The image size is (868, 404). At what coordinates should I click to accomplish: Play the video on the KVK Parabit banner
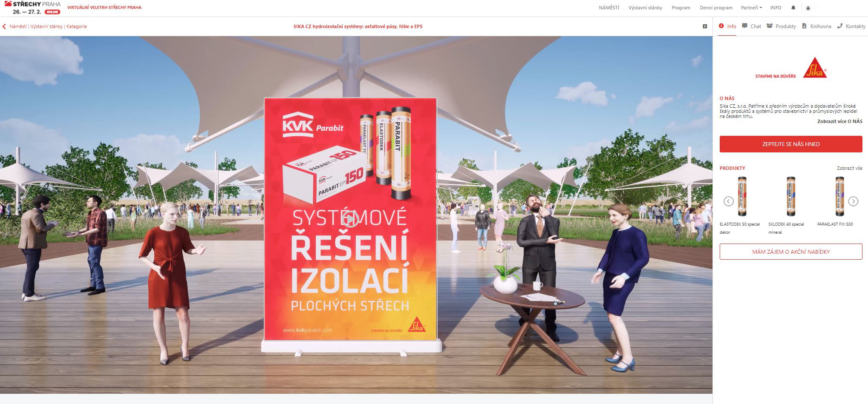pyautogui.click(x=350, y=219)
